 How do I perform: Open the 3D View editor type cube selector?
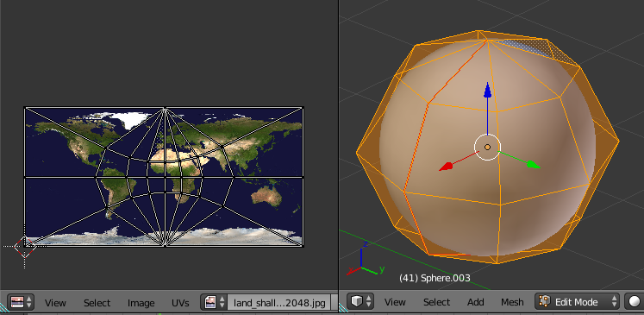point(360,302)
